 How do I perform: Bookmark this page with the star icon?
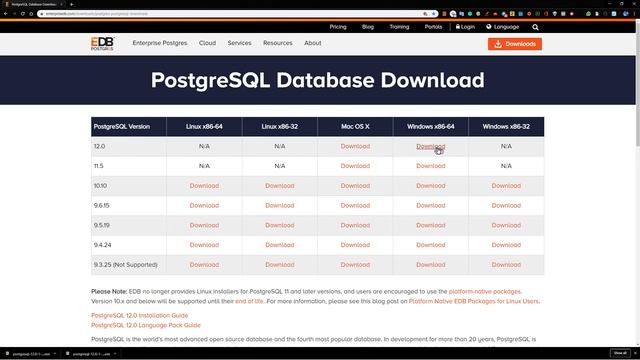pos(433,13)
